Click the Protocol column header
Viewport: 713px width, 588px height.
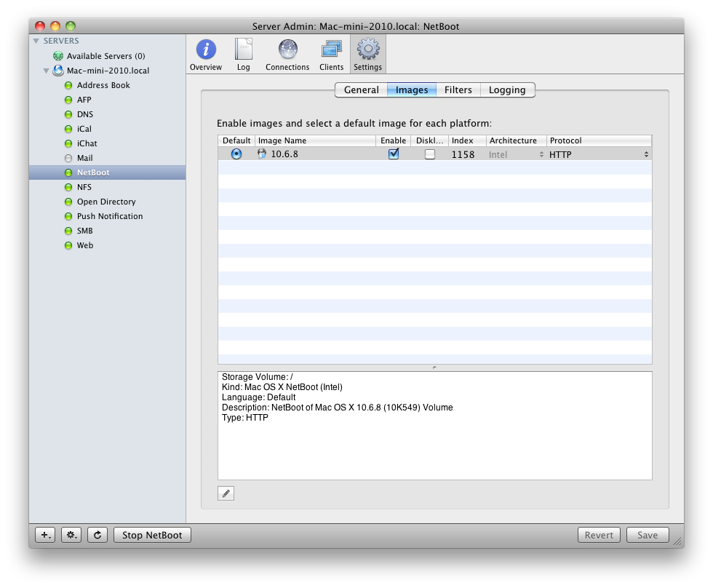tap(599, 140)
